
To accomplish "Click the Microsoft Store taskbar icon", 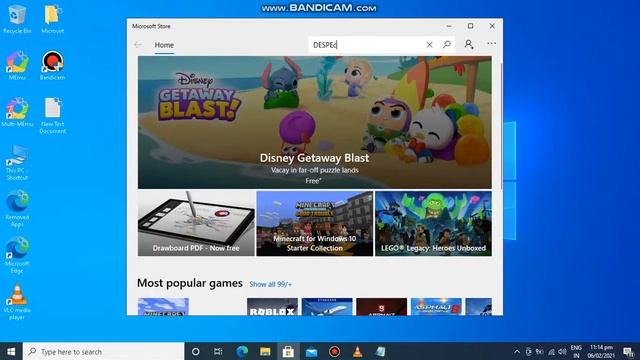I will 288,351.
